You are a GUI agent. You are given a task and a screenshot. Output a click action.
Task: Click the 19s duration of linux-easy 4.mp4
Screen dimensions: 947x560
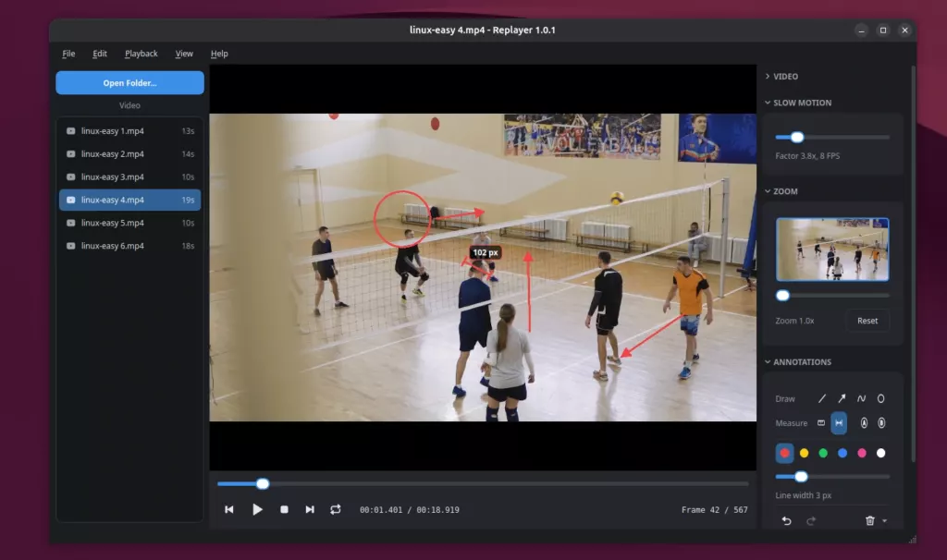188,200
